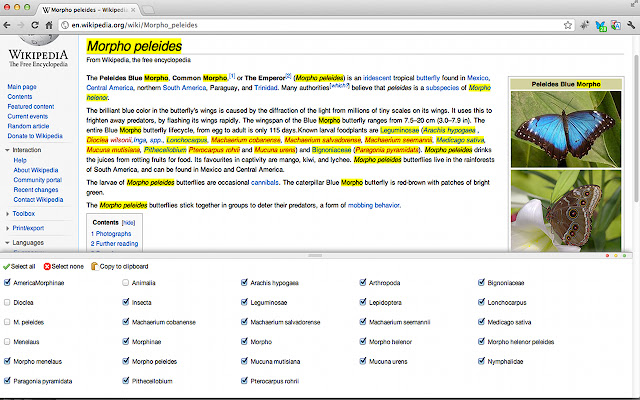Follow the Trinidad link
The width and height of the screenshot is (640, 400).
point(265,88)
